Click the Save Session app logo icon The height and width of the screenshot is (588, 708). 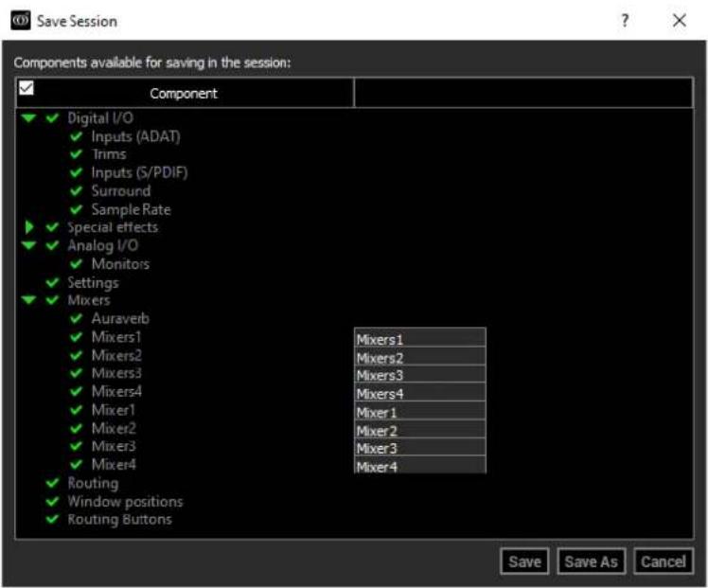[21, 20]
